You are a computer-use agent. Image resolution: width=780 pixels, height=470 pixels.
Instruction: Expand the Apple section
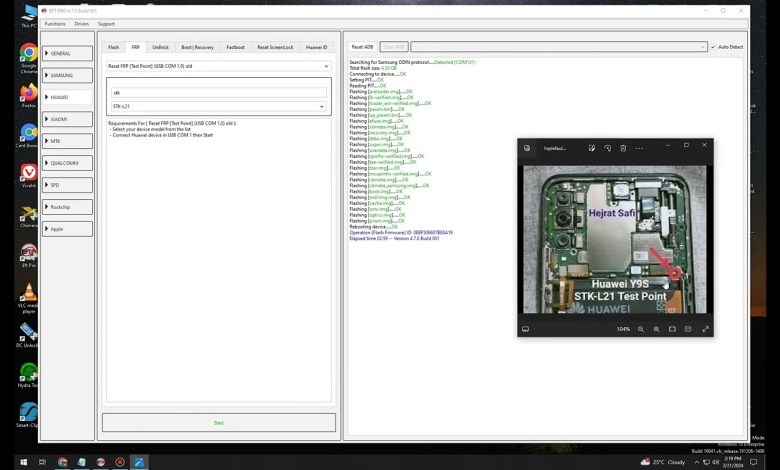[x=67, y=229]
